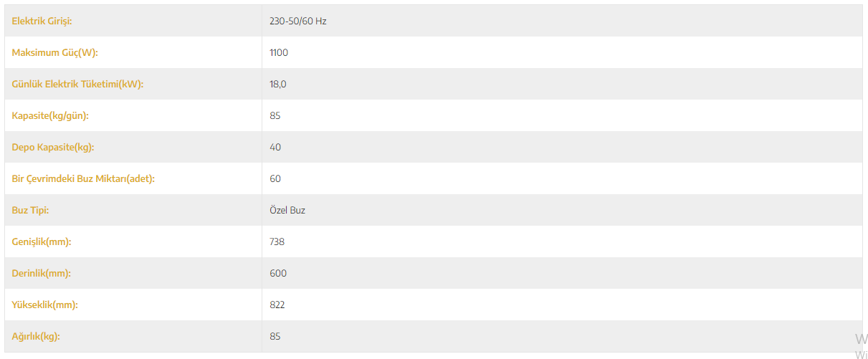868x359 pixels.
Task: Select the value 60 for ice quantity
Action: point(275,179)
